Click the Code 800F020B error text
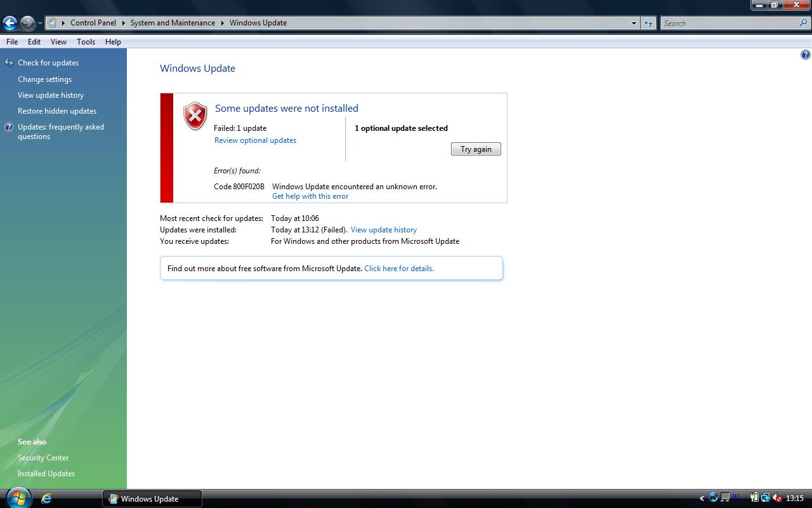Image resolution: width=812 pixels, height=508 pixels. (x=239, y=187)
